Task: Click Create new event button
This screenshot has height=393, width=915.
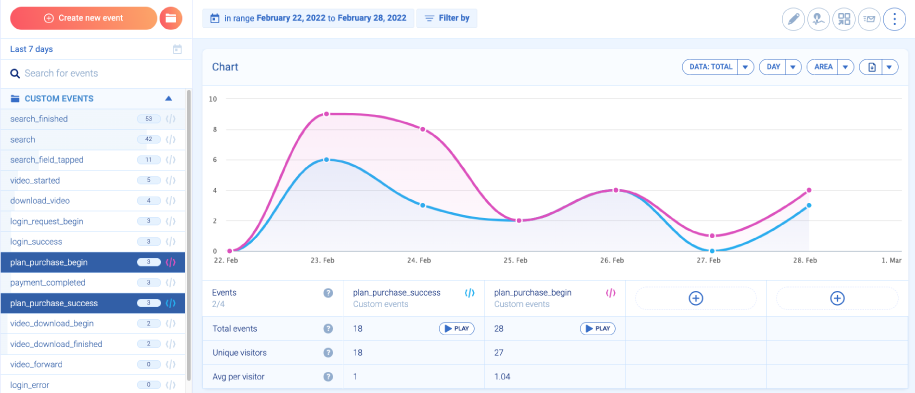Action: click(83, 18)
